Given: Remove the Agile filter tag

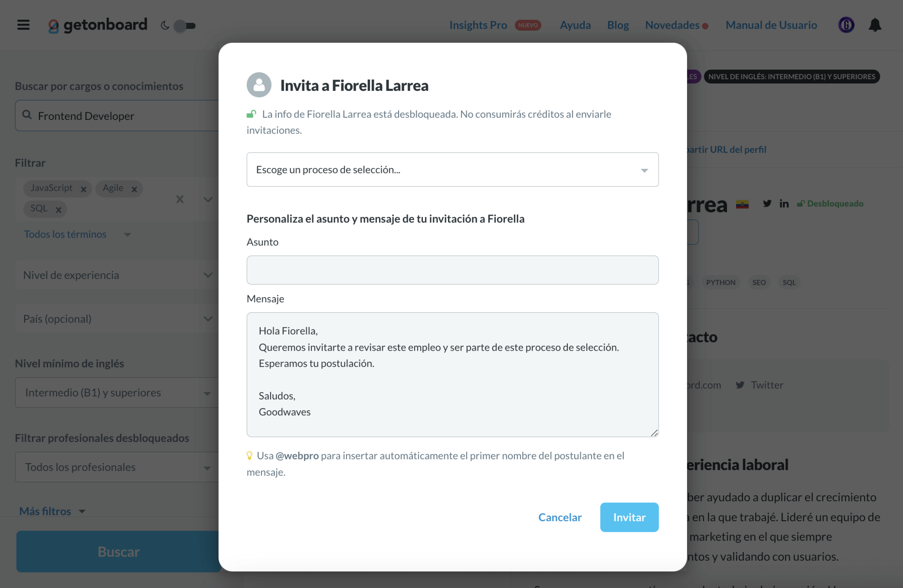Looking at the screenshot, I should (134, 189).
